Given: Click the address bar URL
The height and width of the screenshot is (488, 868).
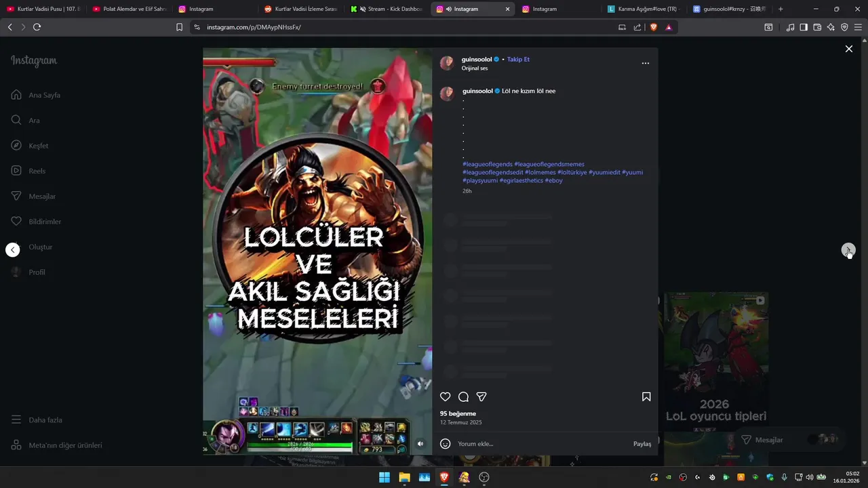Looking at the screenshot, I should [x=254, y=27].
